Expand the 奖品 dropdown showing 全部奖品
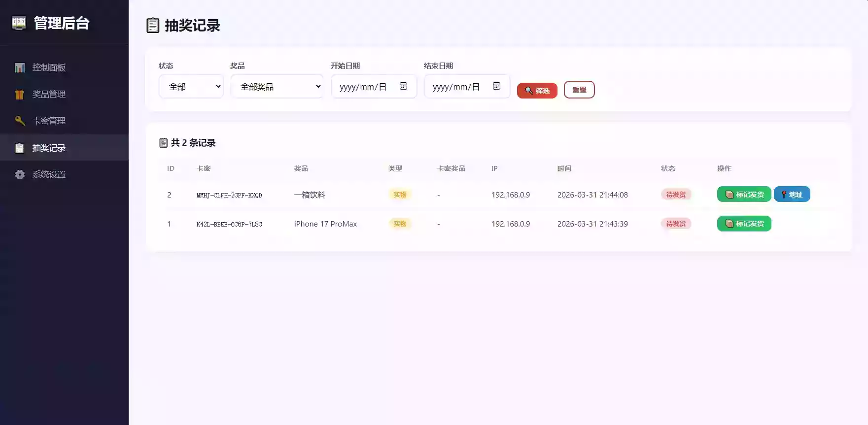 click(x=277, y=87)
